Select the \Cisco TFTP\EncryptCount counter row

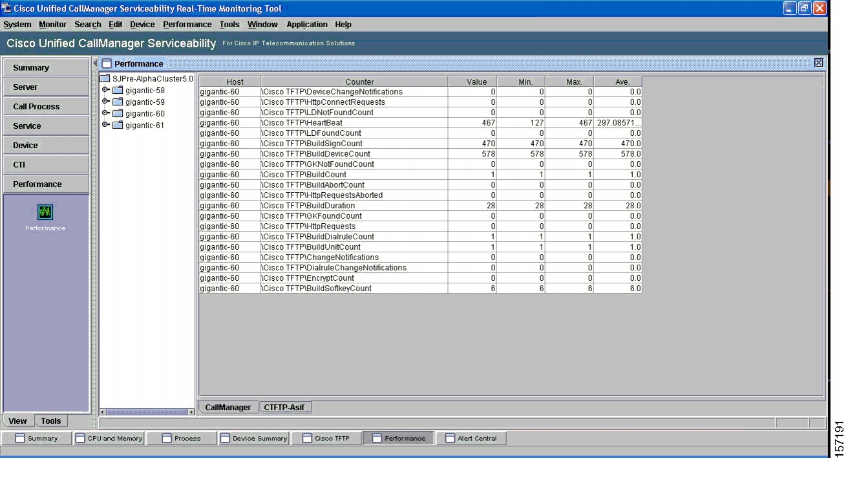(x=420, y=278)
